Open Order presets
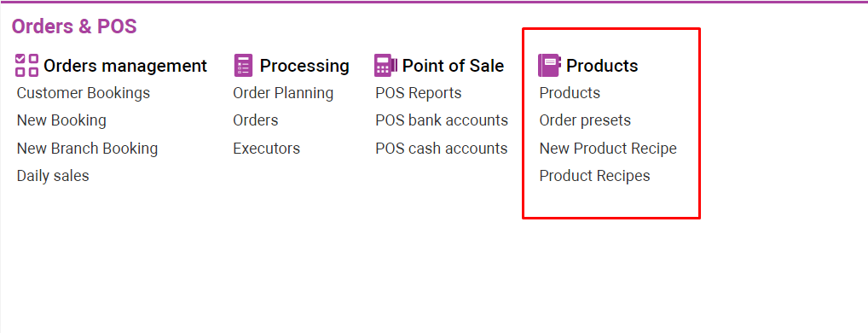This screenshot has height=333, width=868. [585, 120]
